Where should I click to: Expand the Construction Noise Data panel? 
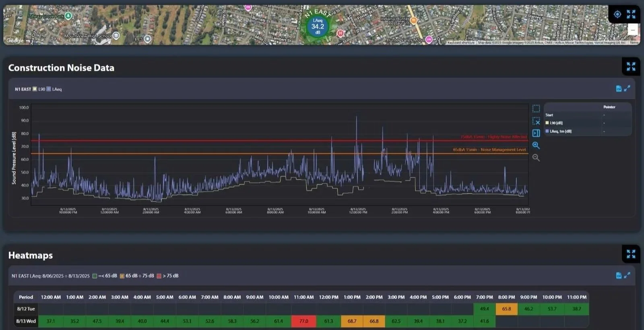pos(631,66)
